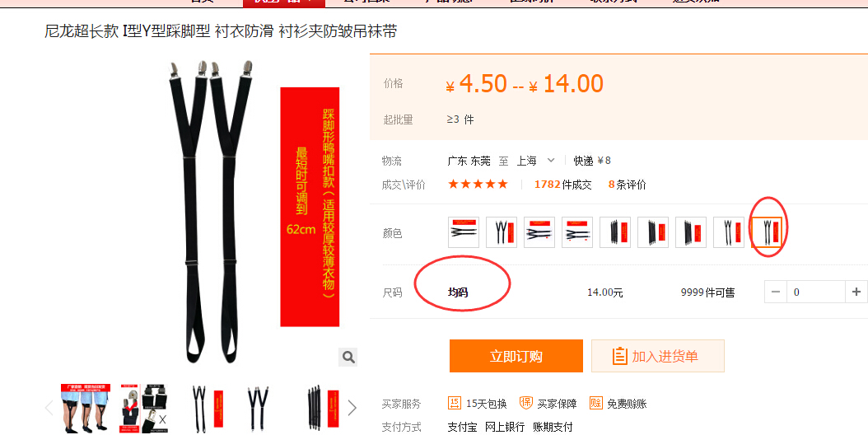The width and height of the screenshot is (868, 435).
Task: Select the second color option with Y-shaped straps
Action: 502,232
